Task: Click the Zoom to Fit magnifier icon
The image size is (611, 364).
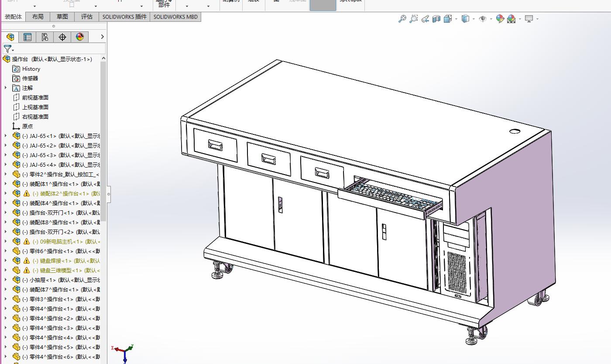Action: point(402,19)
